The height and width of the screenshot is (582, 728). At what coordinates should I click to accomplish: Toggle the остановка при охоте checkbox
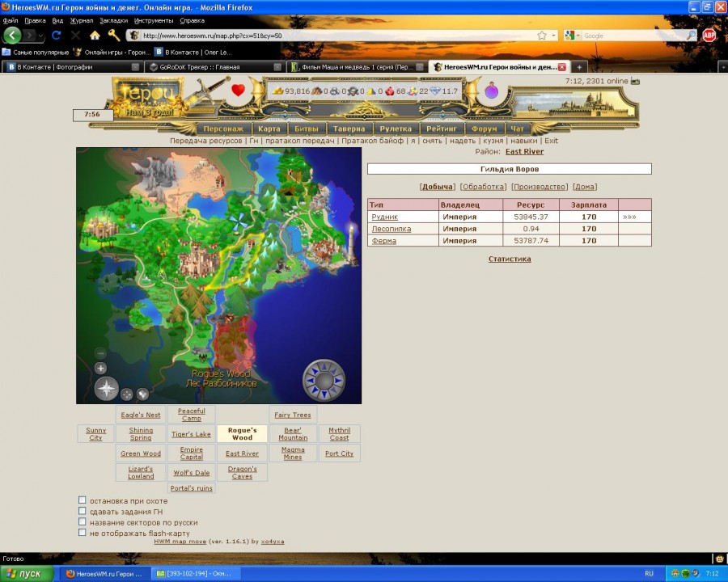coord(83,500)
